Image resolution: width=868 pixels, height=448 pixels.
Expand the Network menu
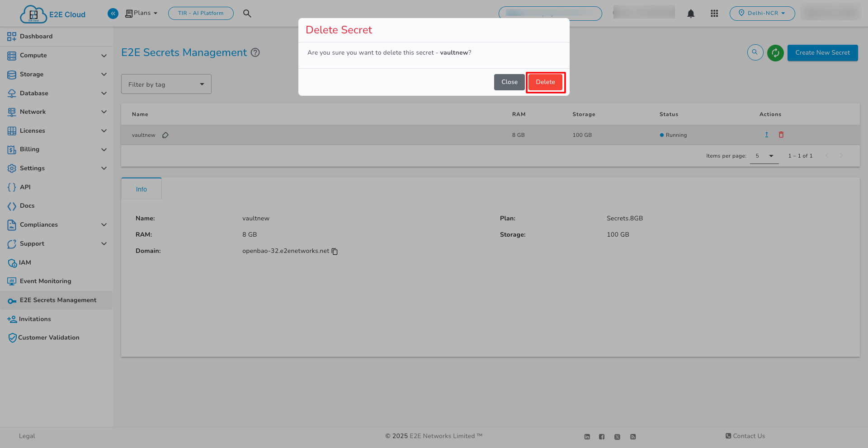(x=57, y=112)
